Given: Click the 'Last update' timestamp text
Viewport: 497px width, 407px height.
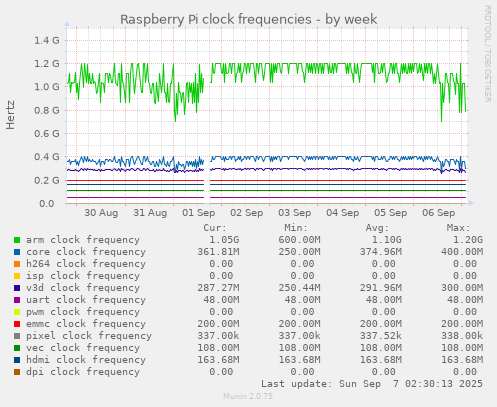Looking at the screenshot, I should point(372,384).
